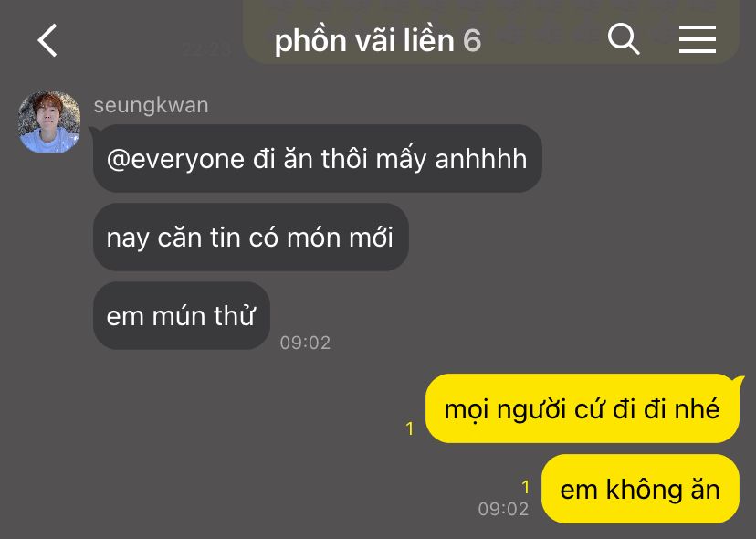Open chat title phồn vãi liền
Screen dimensions: 756x539
364,40
